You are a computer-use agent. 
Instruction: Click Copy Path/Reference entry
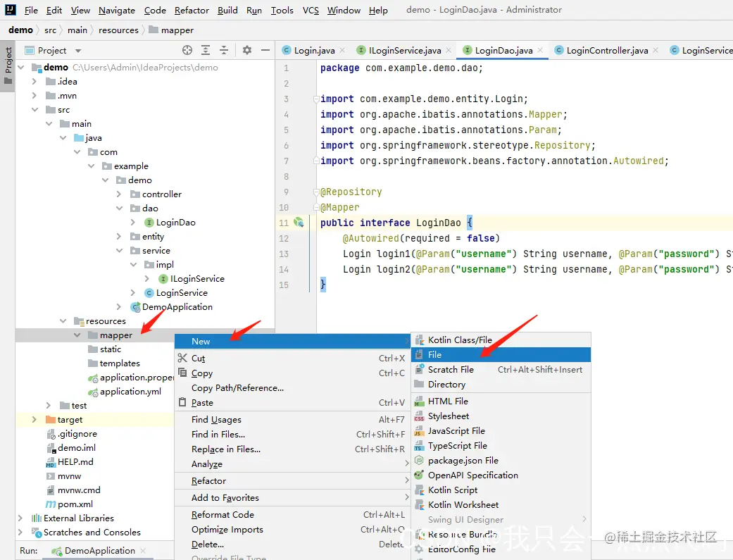[x=292, y=388]
